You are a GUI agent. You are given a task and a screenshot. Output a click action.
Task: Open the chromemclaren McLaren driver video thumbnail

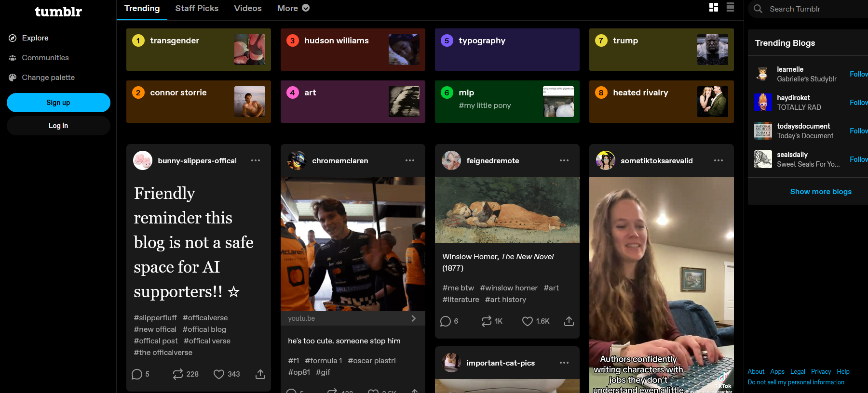[x=353, y=244]
